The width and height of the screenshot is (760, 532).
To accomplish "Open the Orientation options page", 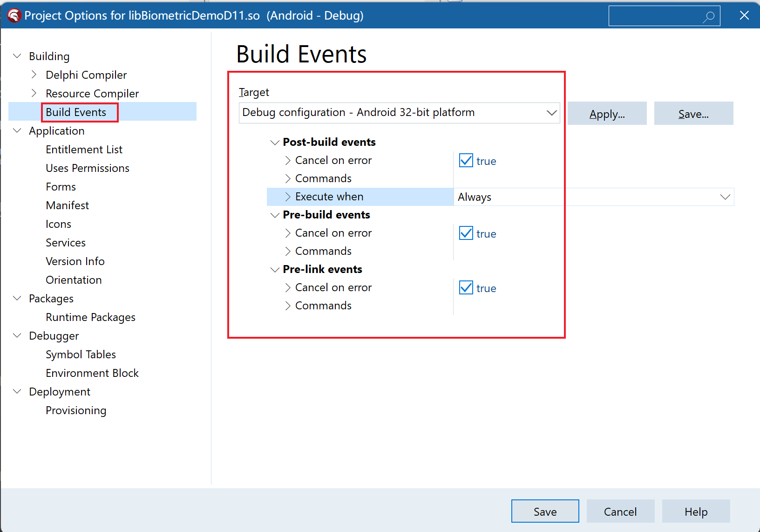I will 74,280.
